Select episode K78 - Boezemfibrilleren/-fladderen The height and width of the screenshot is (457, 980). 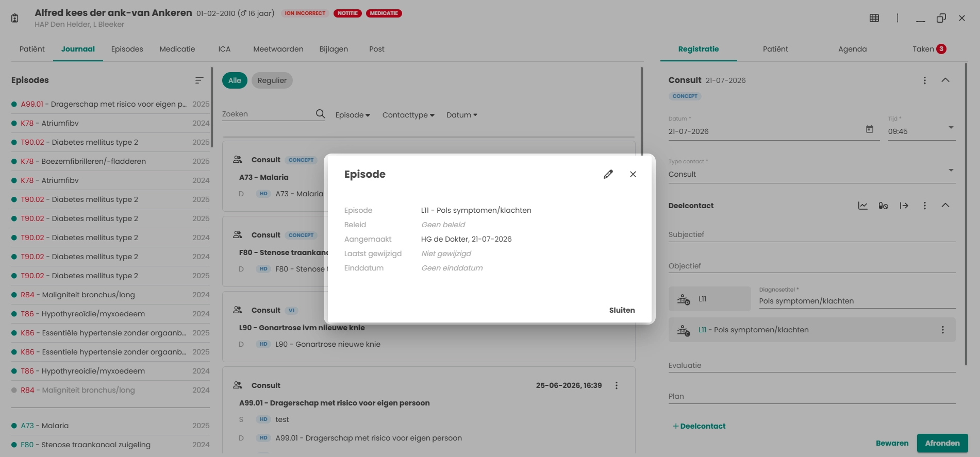(x=110, y=161)
